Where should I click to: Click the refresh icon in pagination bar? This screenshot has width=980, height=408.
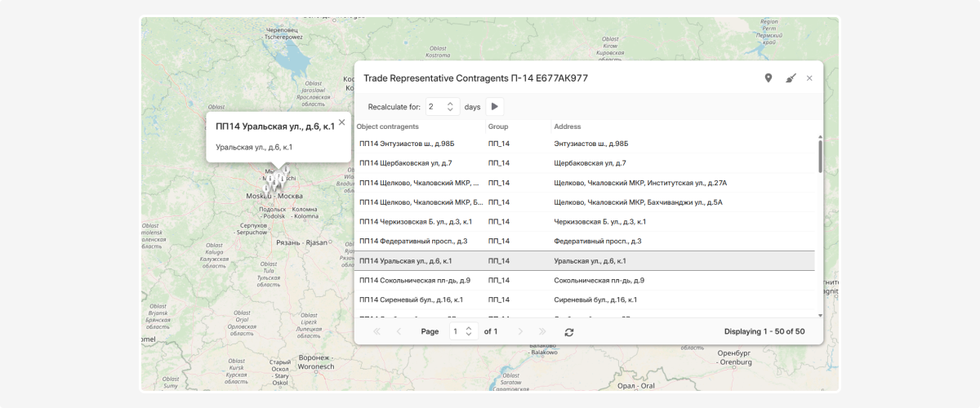pos(569,332)
